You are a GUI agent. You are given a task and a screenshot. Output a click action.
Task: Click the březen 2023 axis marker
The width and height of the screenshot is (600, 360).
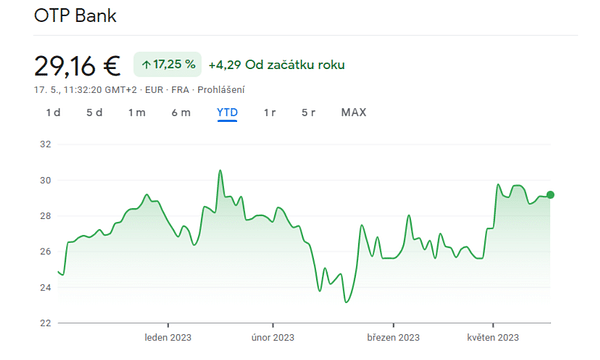pyautogui.click(x=393, y=337)
